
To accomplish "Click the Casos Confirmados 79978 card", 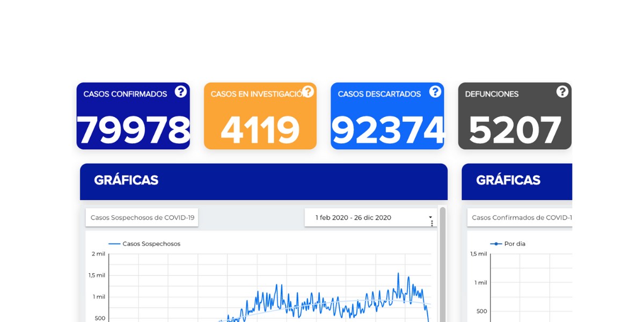I will click(x=133, y=116).
